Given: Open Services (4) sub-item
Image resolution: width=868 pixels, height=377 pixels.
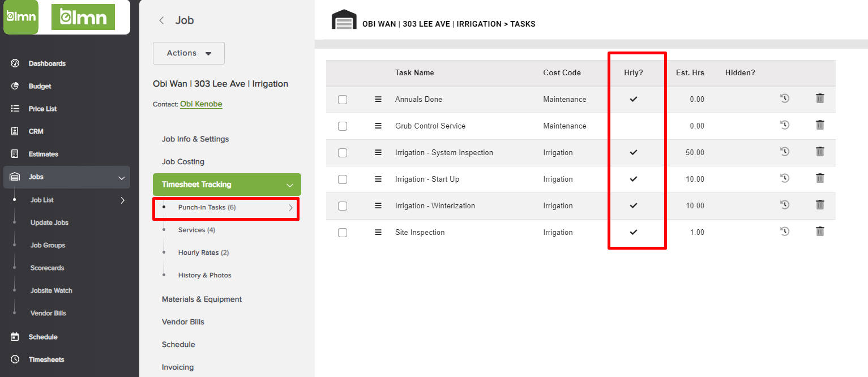Looking at the screenshot, I should tap(196, 230).
